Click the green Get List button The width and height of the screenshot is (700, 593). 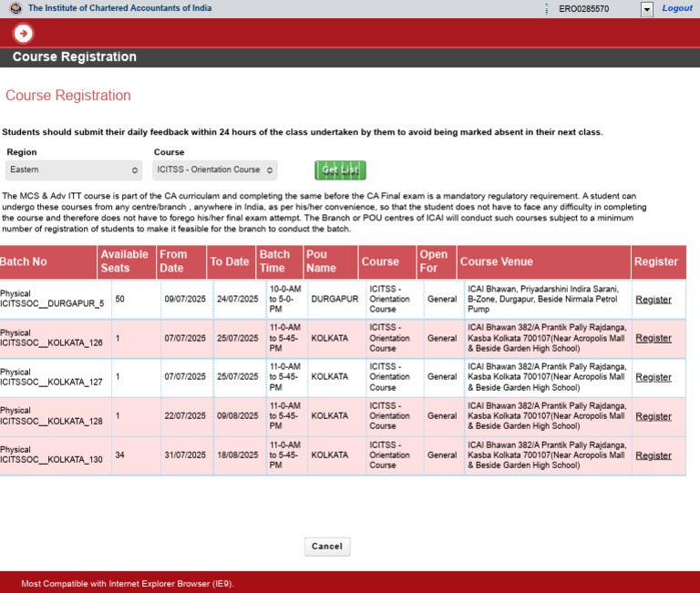pos(340,170)
